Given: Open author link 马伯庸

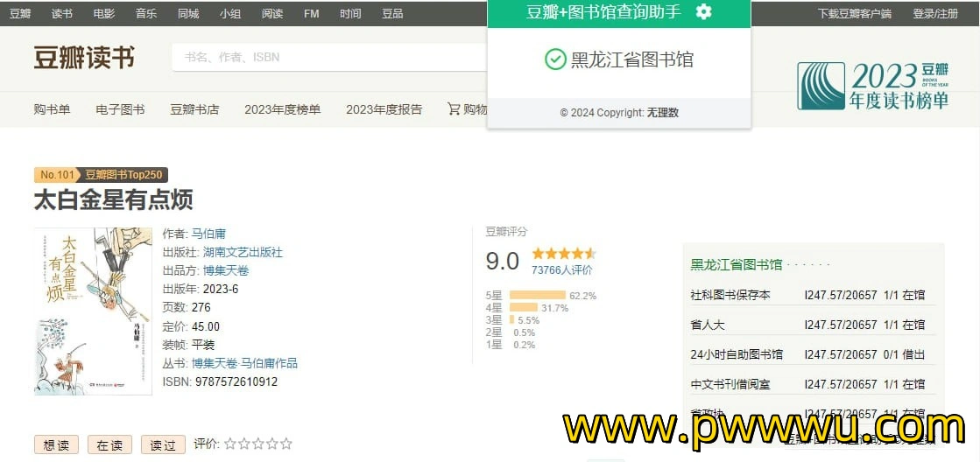Looking at the screenshot, I should [208, 234].
